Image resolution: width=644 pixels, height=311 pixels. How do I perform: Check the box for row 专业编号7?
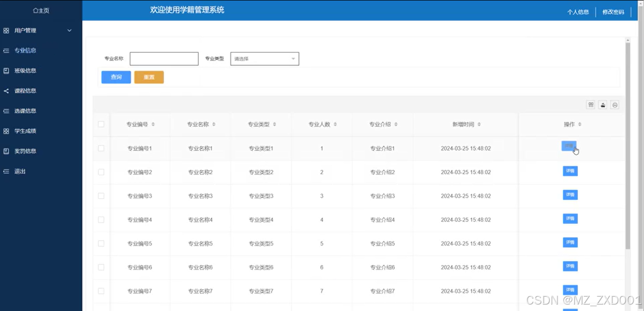pos(101,291)
